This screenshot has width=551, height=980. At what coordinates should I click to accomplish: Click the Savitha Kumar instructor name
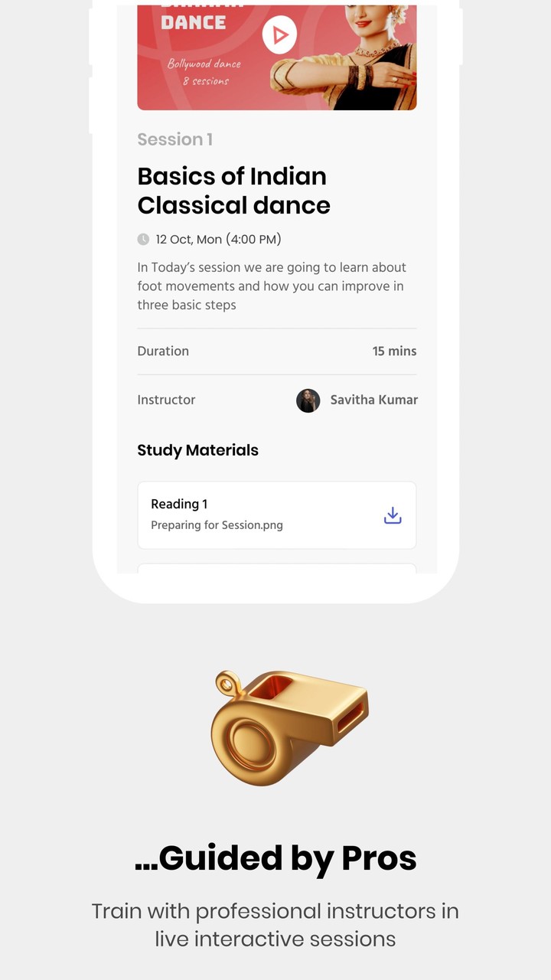click(374, 400)
